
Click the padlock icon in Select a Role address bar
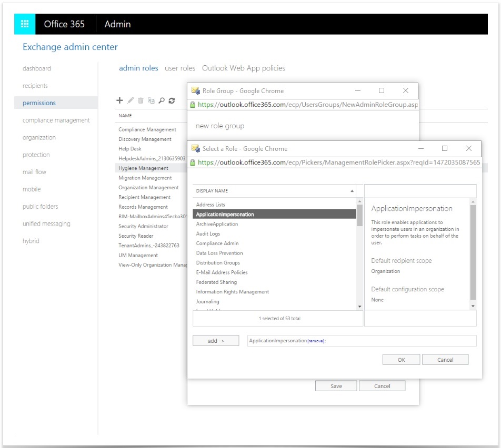coord(193,162)
